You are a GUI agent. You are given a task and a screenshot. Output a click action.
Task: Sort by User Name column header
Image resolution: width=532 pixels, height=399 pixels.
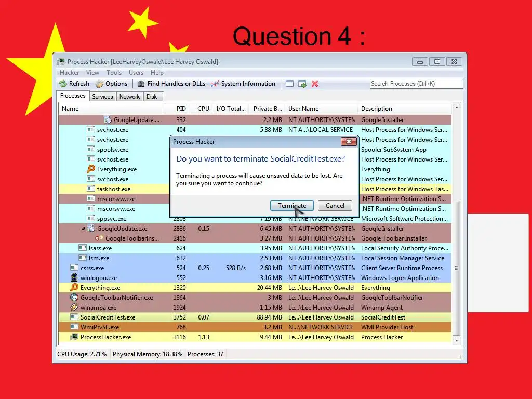321,109
